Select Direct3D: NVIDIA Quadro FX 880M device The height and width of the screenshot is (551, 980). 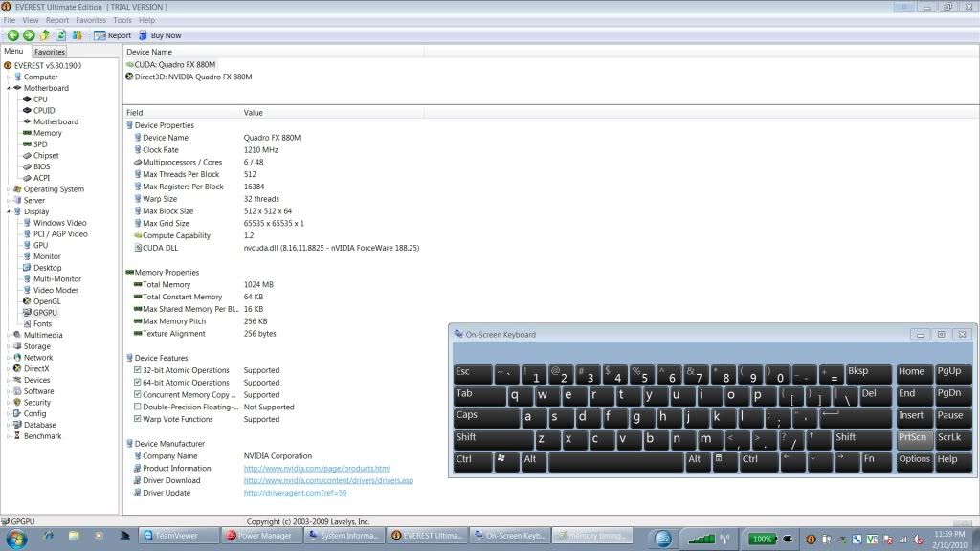pyautogui.click(x=192, y=77)
